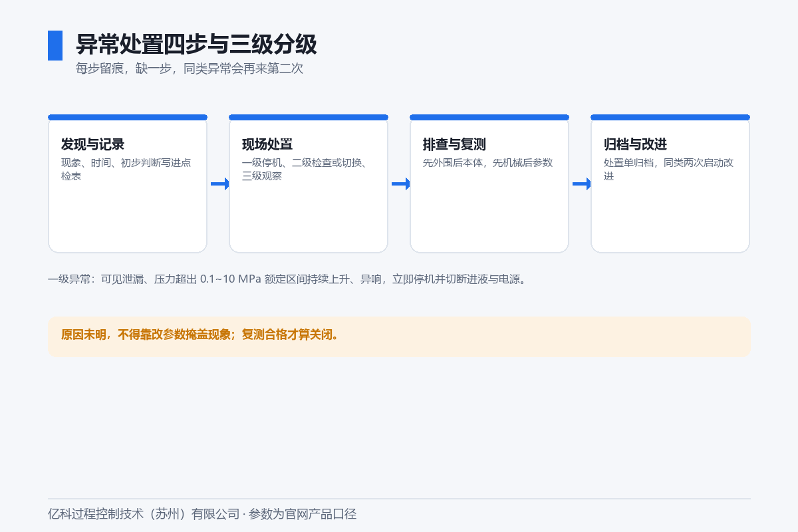The image size is (798, 532).
Task: Select the text 一级停机、二级检查或切换、三级观察
Action: click(x=305, y=170)
